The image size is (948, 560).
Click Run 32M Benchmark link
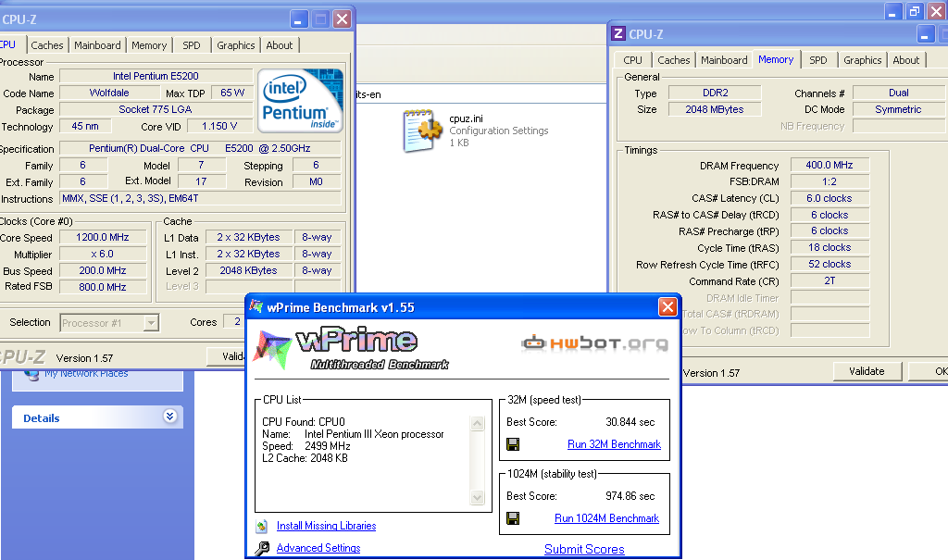point(614,444)
